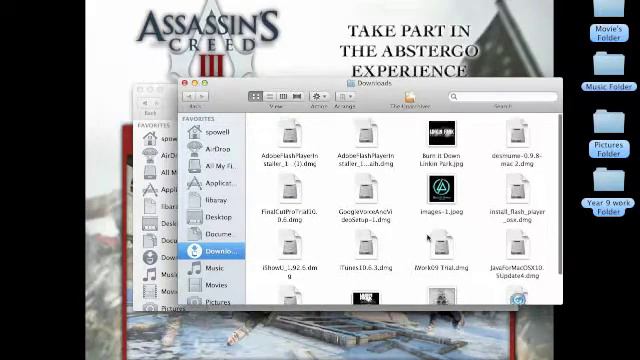Switch Downloads window to Cover Flow view
This screenshot has height=360, width=640.
click(x=297, y=96)
